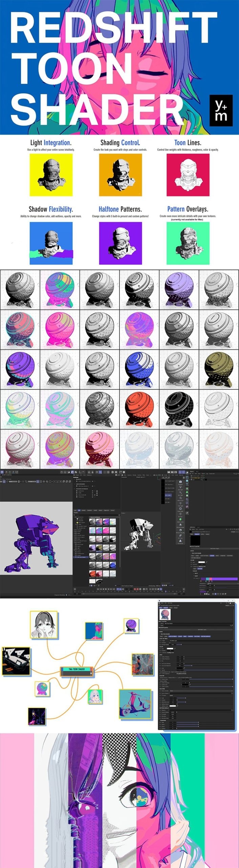Select the Infinite Light icon in palette
The image size is (239, 868).
[x=180, y=498]
